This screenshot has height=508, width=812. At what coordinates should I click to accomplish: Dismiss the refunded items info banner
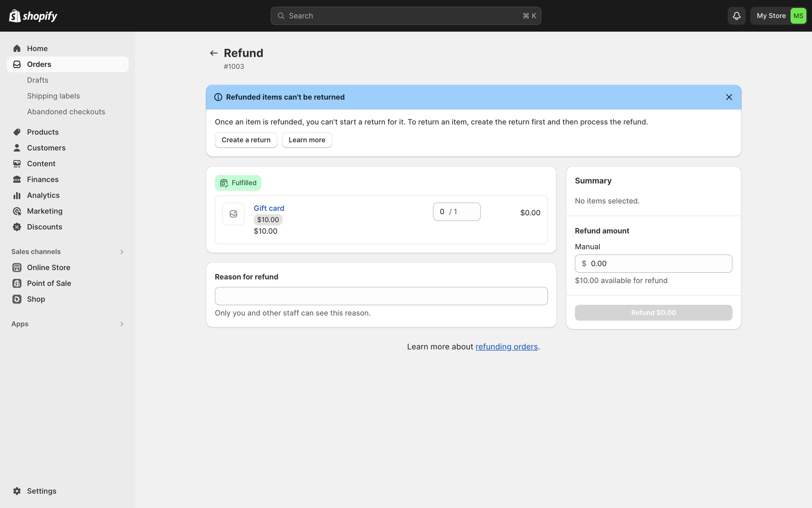pos(729,97)
